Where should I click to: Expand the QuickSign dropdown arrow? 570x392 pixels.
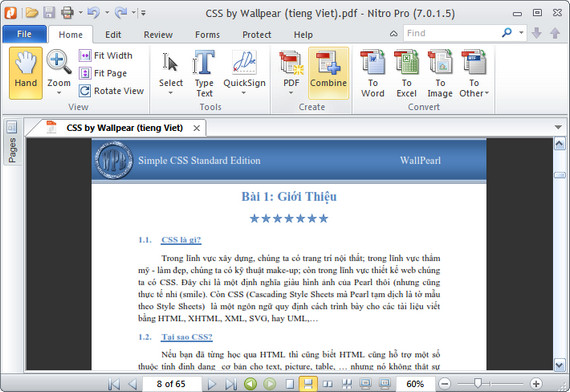click(x=244, y=93)
